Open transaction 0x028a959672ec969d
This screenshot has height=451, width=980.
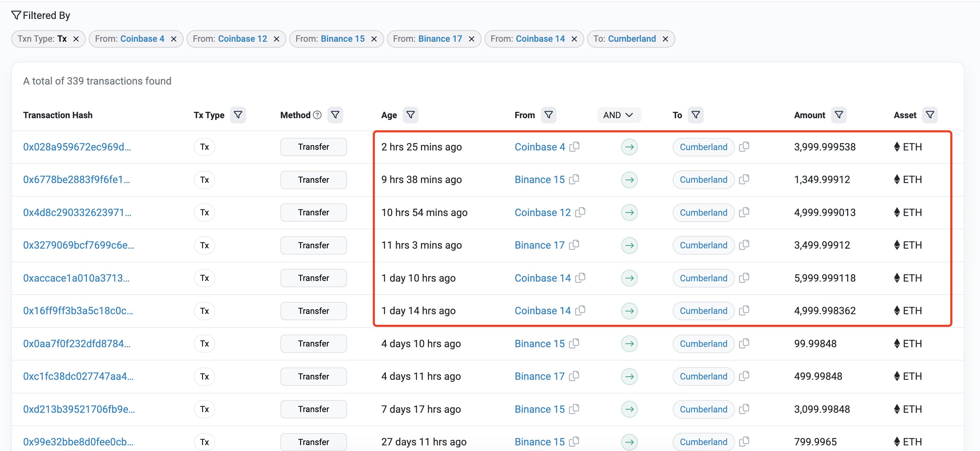click(77, 147)
